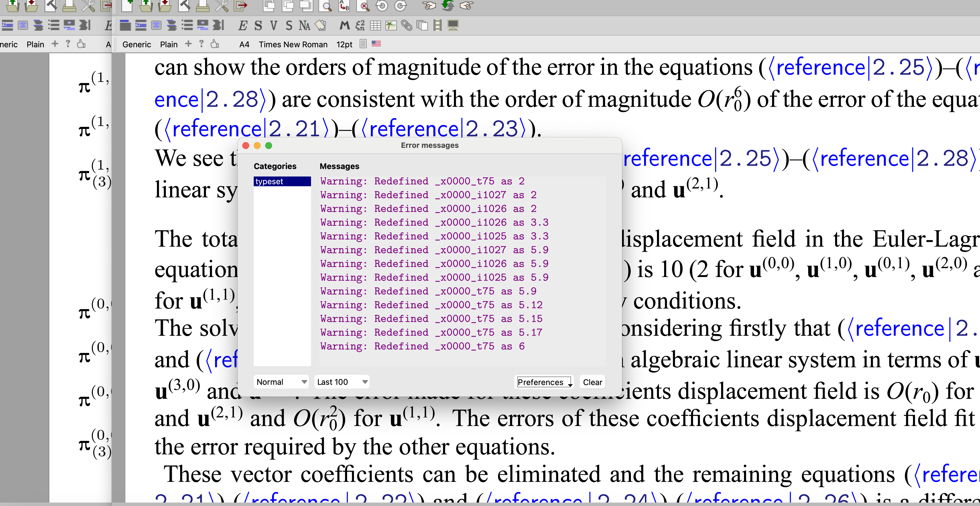
Task: Clear the error messages
Action: 592,382
